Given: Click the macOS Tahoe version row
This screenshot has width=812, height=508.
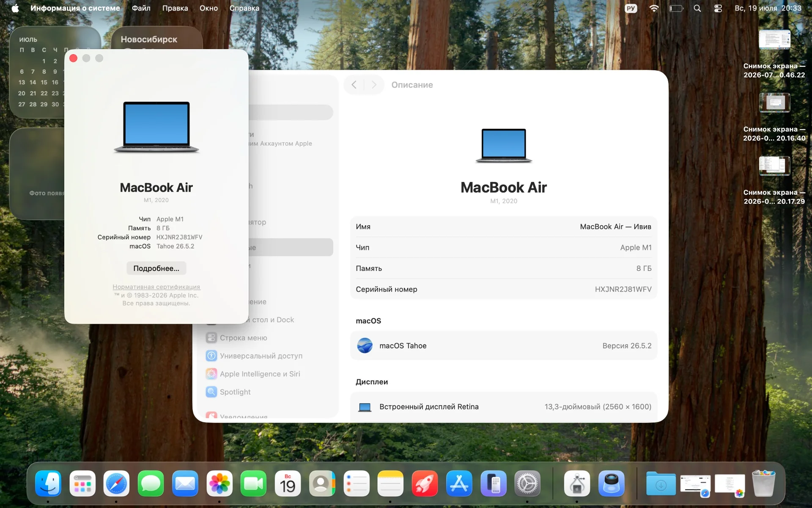Looking at the screenshot, I should pos(504,345).
